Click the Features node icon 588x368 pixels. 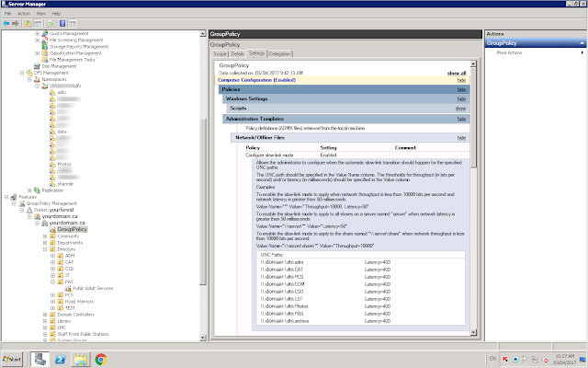14,197
